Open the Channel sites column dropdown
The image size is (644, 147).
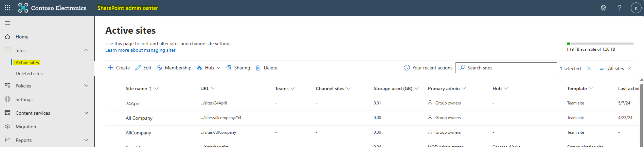click(333, 88)
